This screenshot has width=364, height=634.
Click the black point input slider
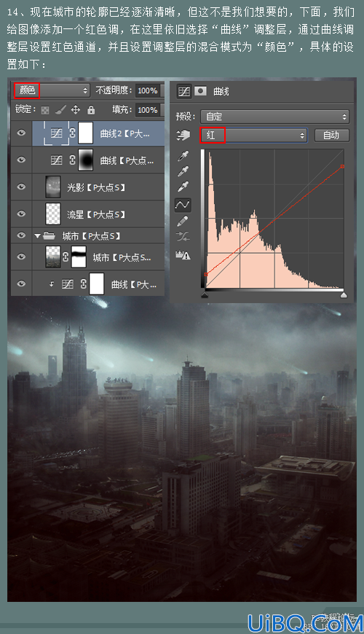205,296
